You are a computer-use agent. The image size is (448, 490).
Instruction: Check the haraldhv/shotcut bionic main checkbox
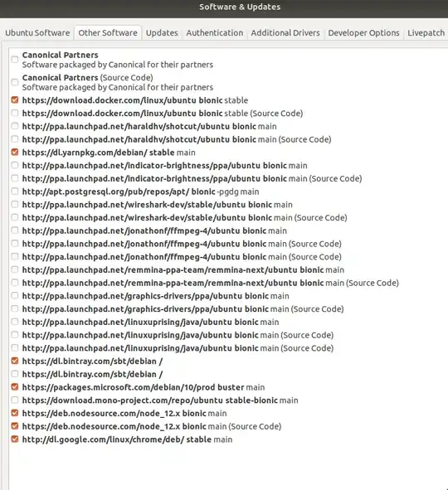15,126
